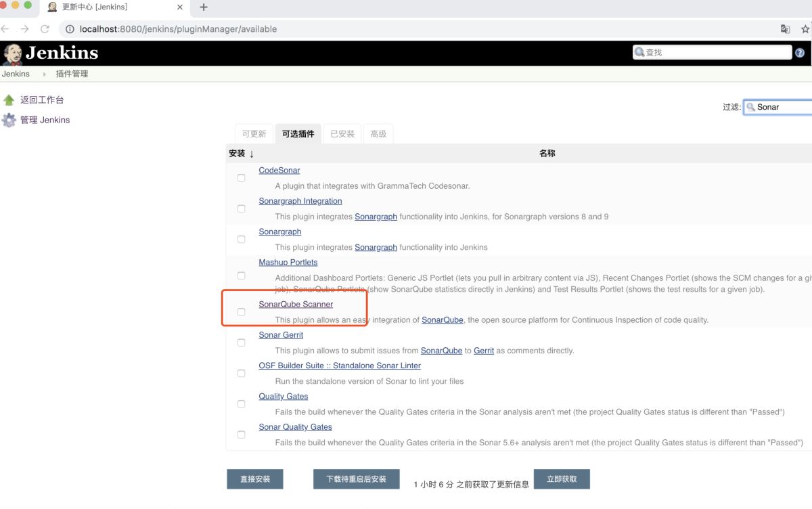Click the browser forward arrow
Screen dimensions: 812x509
(x=25, y=29)
